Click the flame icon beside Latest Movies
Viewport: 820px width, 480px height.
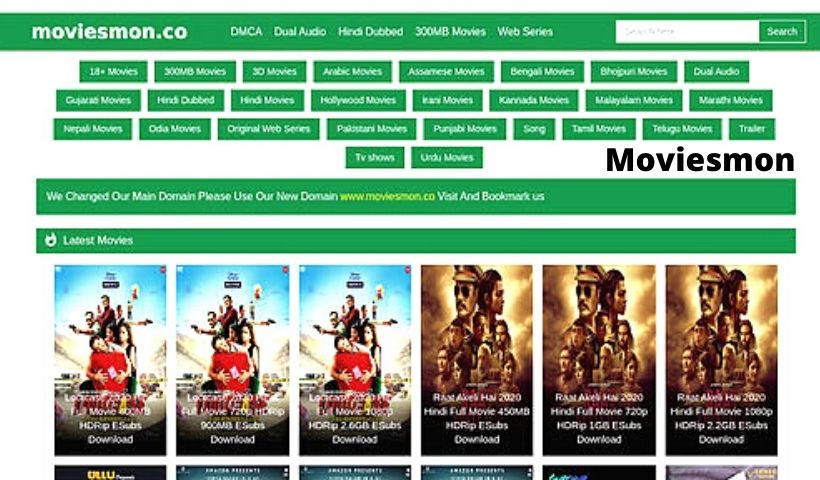(50, 240)
